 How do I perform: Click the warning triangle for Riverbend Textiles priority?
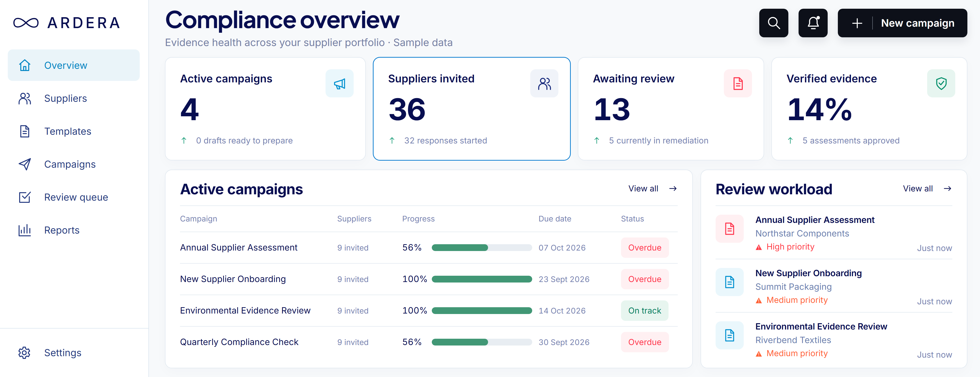point(759,354)
